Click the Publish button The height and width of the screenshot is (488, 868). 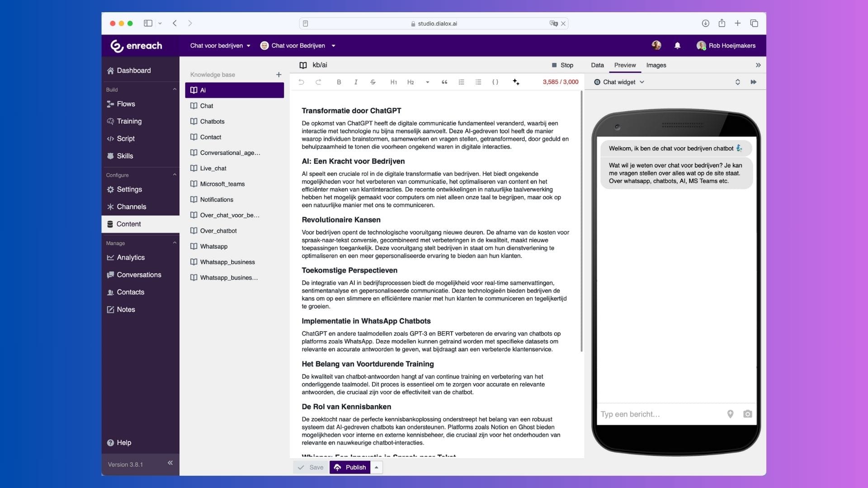click(x=350, y=467)
